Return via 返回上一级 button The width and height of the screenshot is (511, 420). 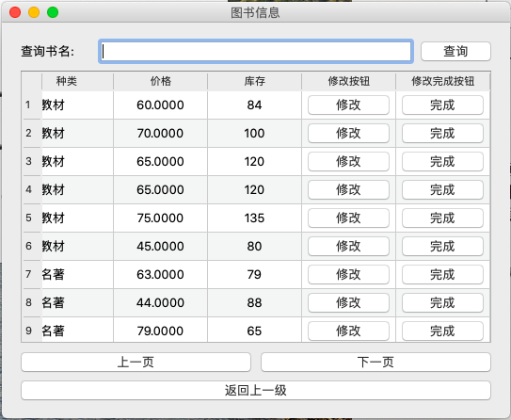pos(256,390)
